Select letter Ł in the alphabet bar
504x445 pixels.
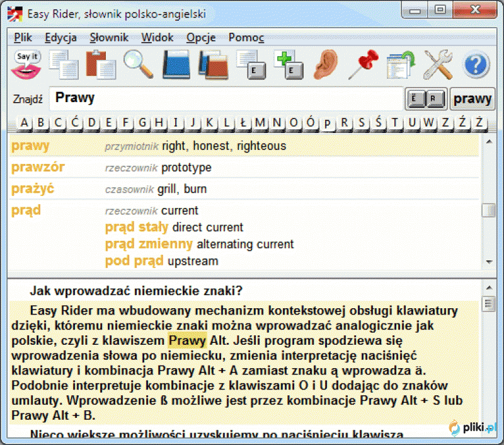243,123
